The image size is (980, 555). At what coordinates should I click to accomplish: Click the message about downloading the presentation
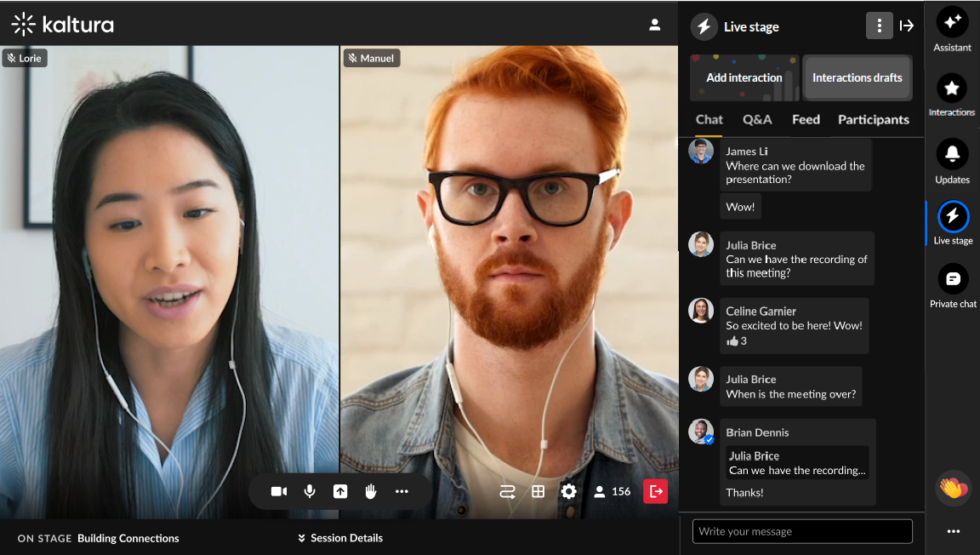pos(795,165)
